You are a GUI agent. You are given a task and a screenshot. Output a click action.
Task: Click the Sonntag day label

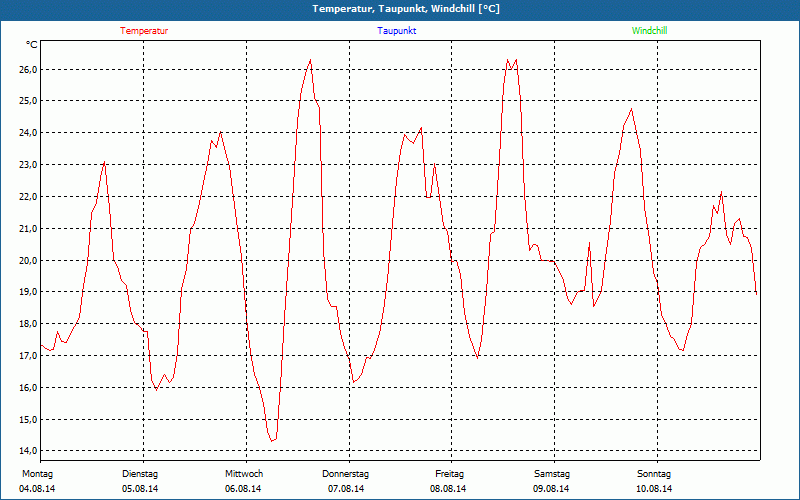(x=654, y=474)
